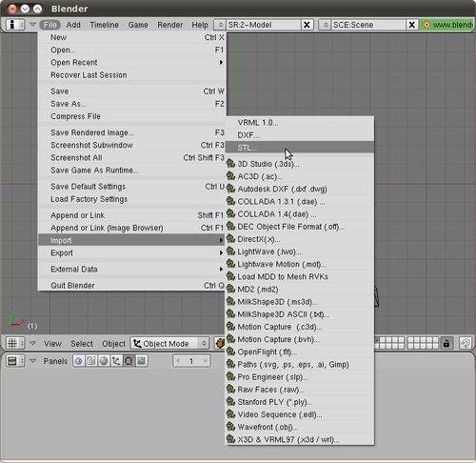The image size is (476, 463).
Task: Open the Help menu
Action: pos(200,25)
